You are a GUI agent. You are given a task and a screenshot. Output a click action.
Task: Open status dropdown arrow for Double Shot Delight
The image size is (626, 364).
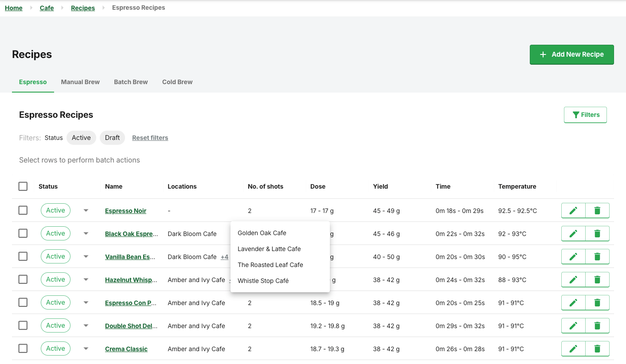(x=86, y=326)
